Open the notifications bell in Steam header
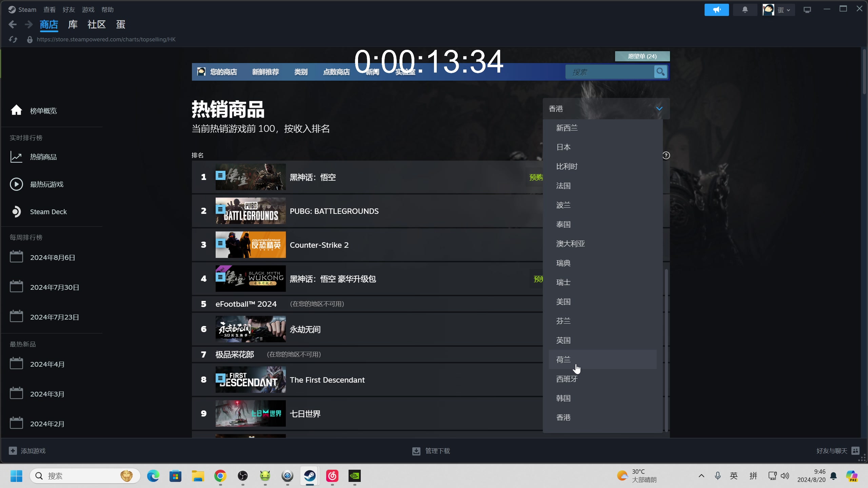Image resolution: width=868 pixels, height=488 pixels. tap(745, 10)
